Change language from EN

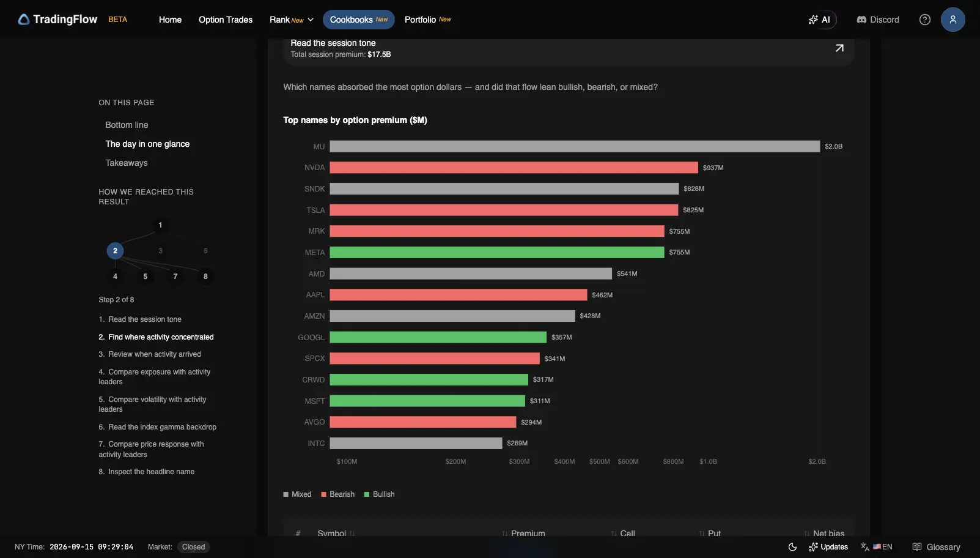877,547
